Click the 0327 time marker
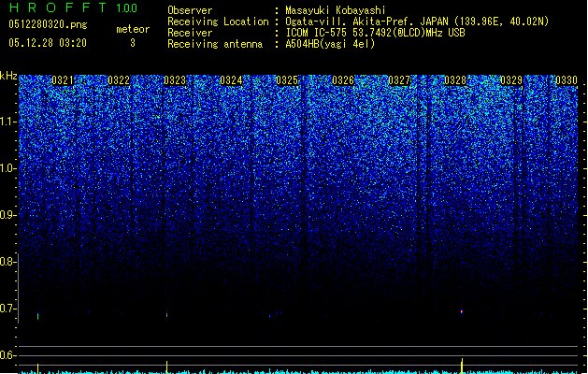588x374 pixels. [399, 80]
